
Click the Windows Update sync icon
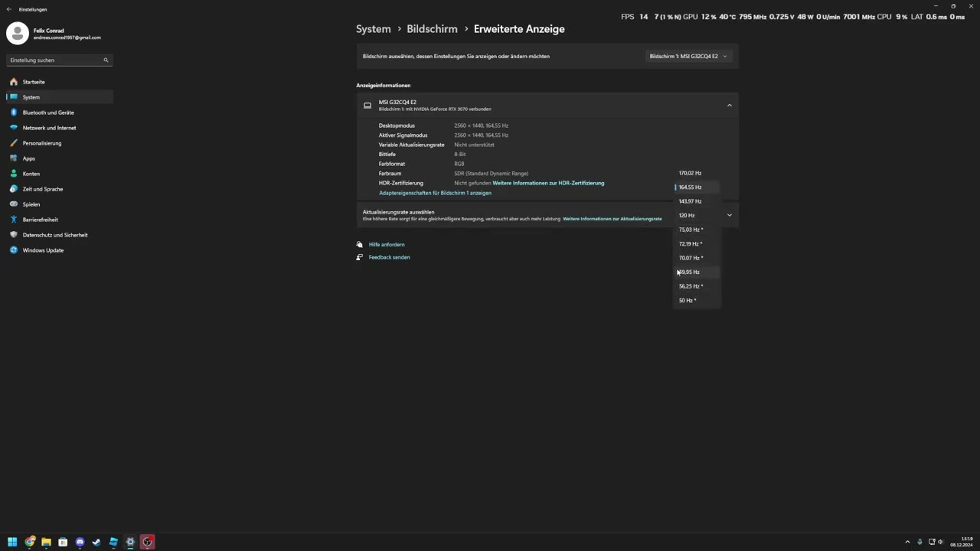[x=14, y=250]
